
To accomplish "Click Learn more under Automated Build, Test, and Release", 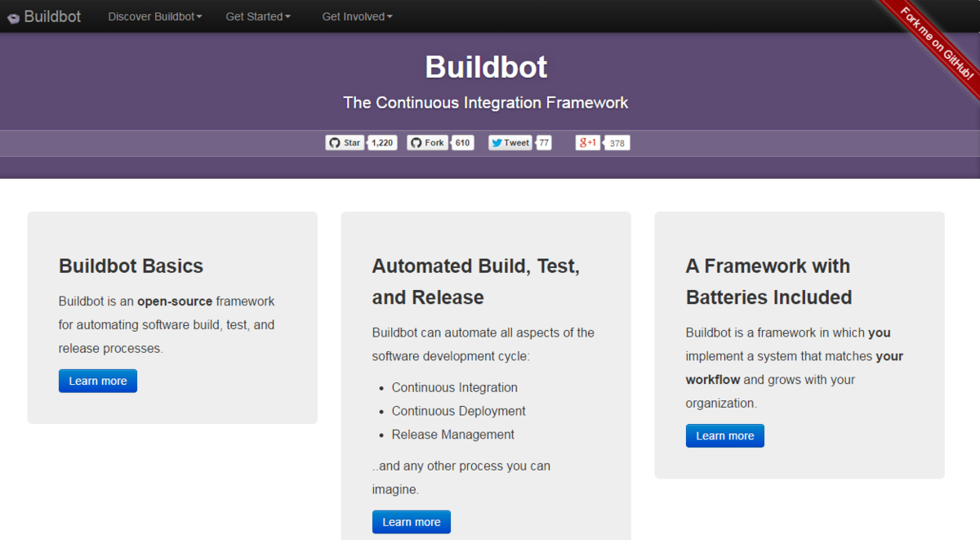I will click(x=412, y=522).
